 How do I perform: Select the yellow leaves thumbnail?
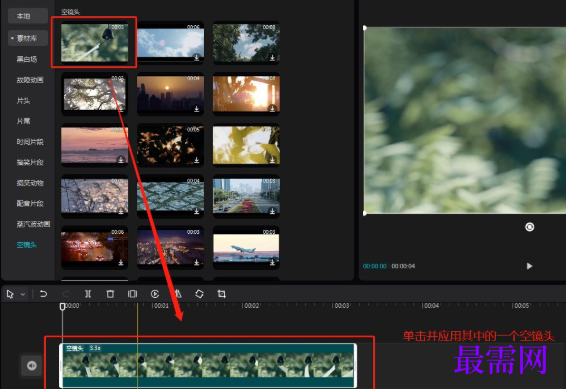pos(246,145)
